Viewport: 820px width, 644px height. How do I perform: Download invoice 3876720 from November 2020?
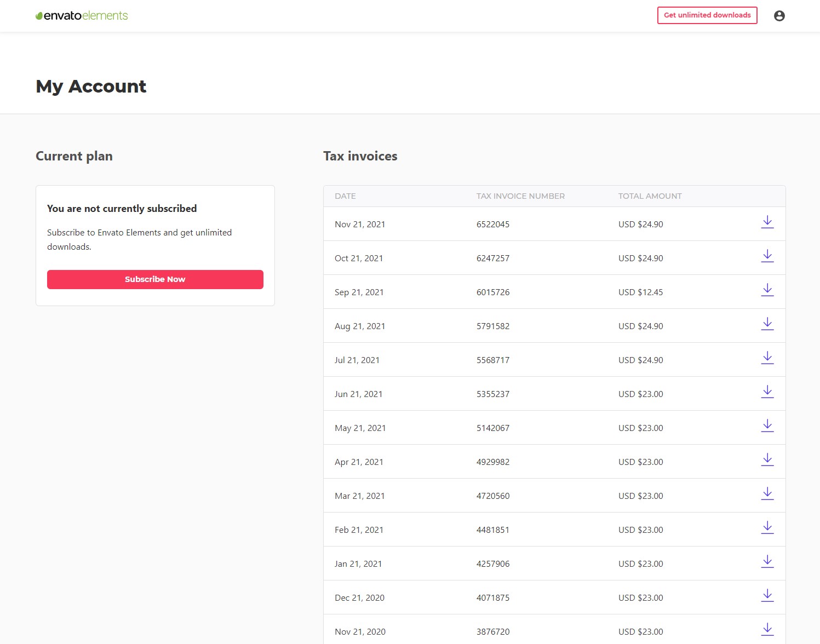tap(767, 630)
